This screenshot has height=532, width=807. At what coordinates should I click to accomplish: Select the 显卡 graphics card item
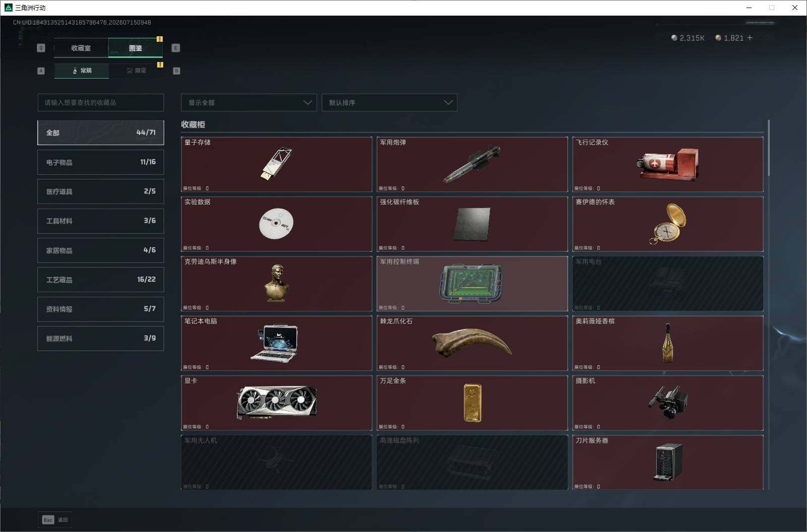coord(277,403)
